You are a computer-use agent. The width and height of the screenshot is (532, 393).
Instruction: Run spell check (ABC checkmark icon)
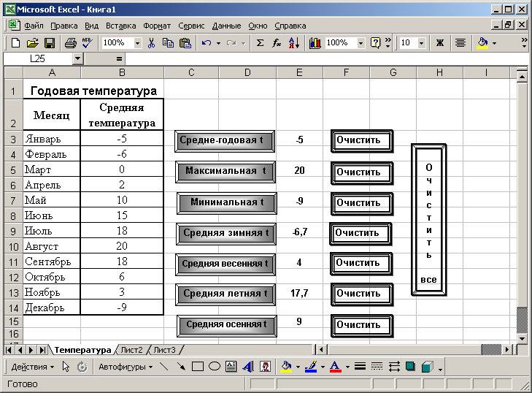pyautogui.click(x=87, y=43)
